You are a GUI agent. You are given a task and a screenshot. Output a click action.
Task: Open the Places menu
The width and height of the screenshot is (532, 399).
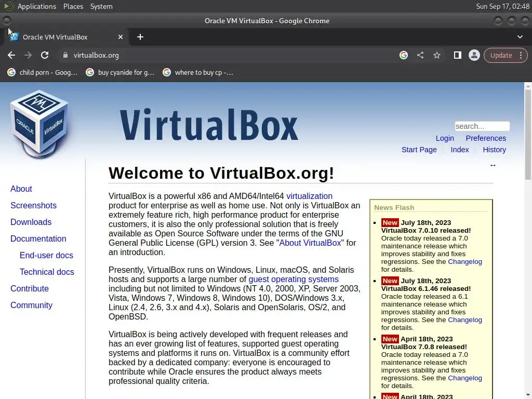coord(73,6)
